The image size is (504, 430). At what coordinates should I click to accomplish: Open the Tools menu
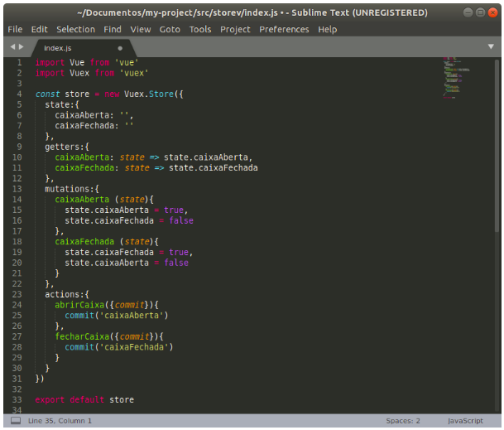pos(200,29)
